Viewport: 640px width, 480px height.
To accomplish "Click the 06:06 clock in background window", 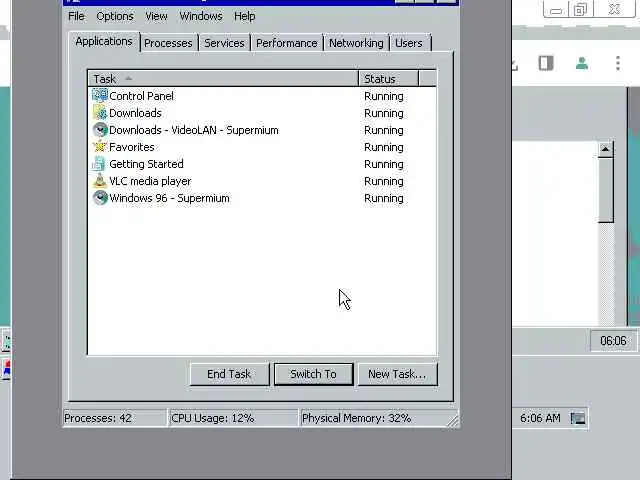I will (613, 340).
